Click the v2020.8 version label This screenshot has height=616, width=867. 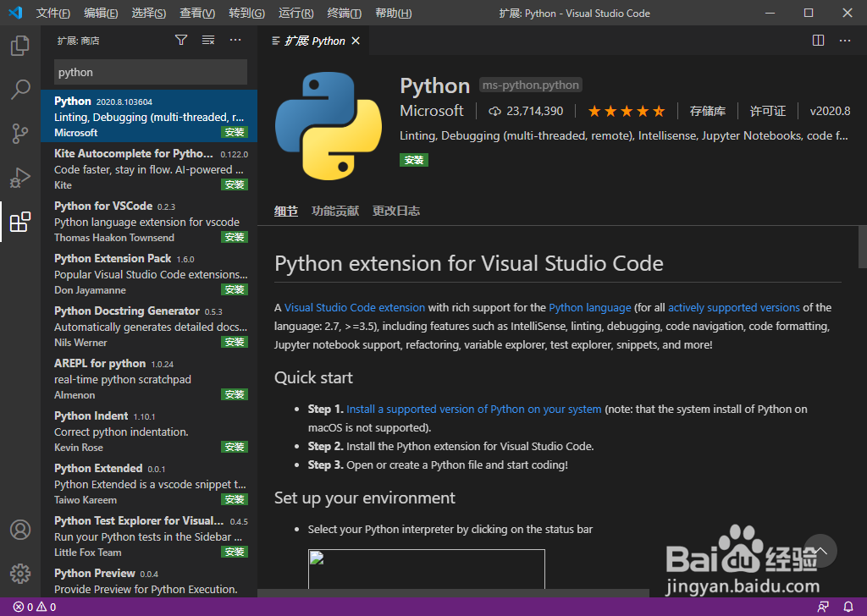click(x=830, y=112)
